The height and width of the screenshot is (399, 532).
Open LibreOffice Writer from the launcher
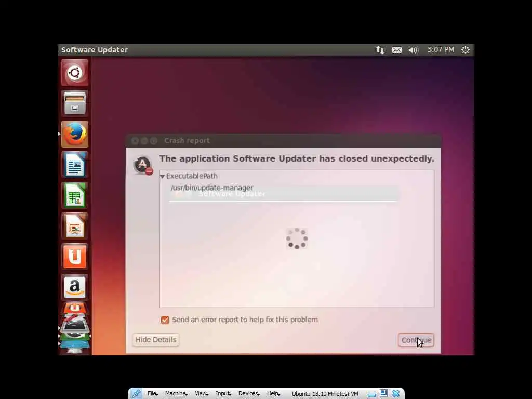pos(75,165)
